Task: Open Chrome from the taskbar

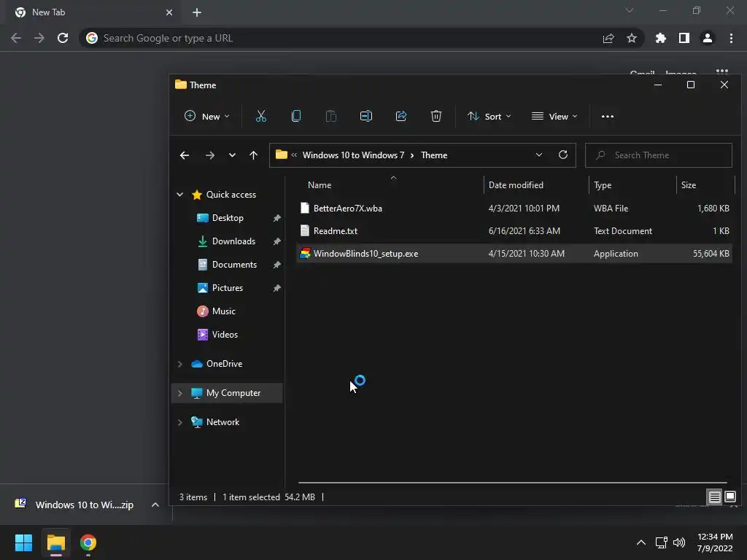Action: (88, 542)
